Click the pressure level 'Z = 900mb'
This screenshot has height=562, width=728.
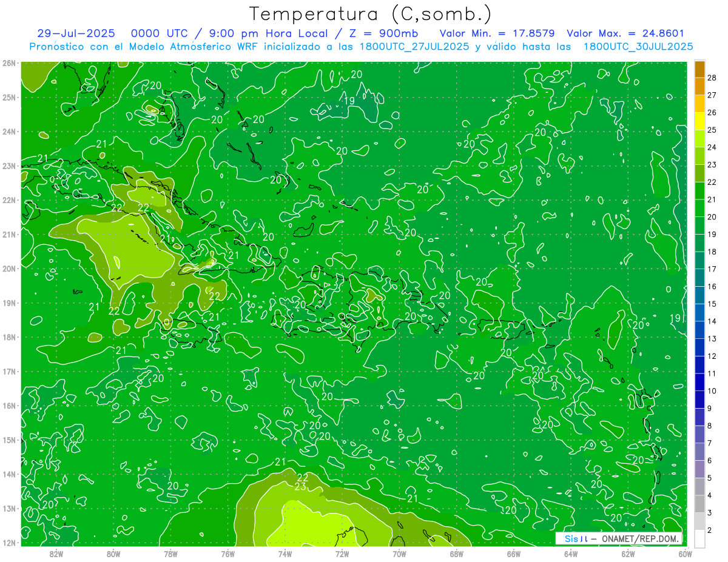click(x=382, y=33)
